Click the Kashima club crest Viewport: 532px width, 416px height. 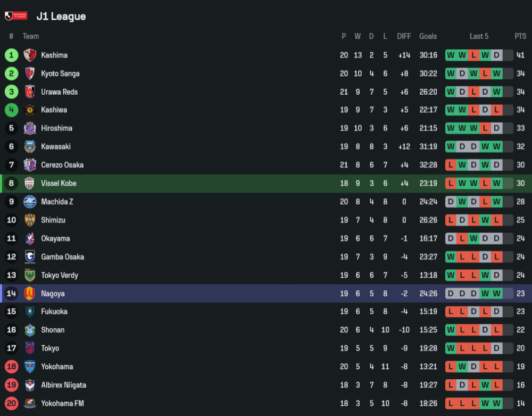30,55
